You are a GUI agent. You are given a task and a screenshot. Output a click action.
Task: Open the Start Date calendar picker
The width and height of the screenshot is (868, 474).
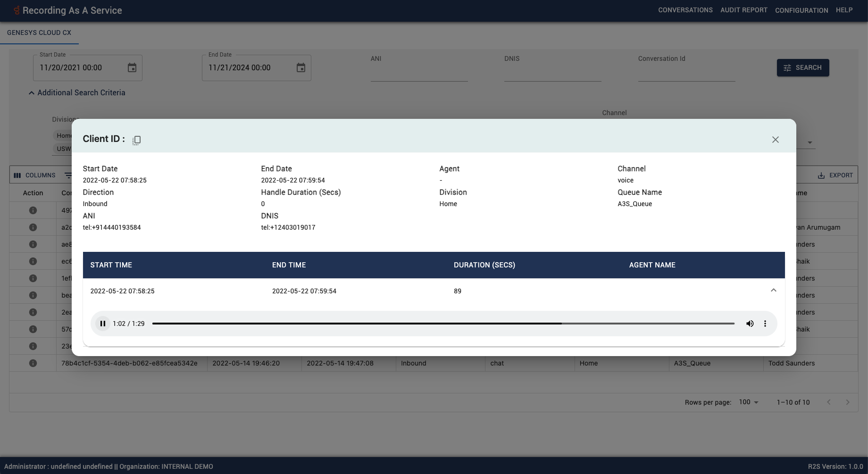click(x=132, y=67)
